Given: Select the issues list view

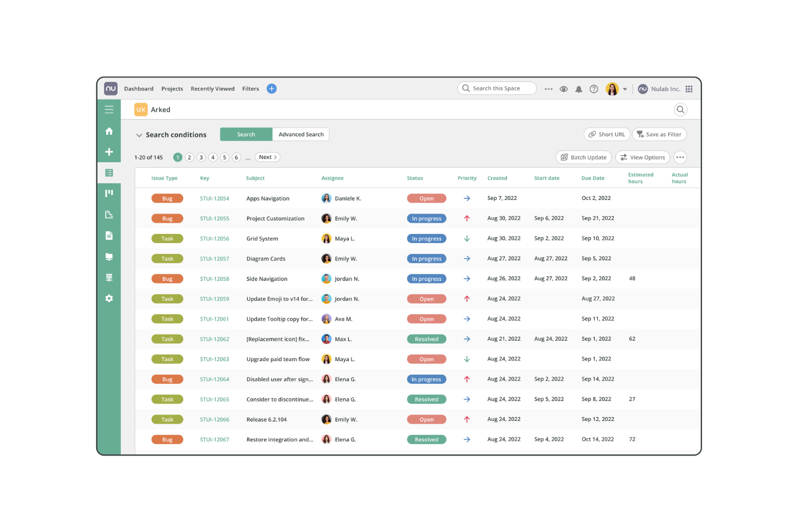Looking at the screenshot, I should [x=109, y=172].
